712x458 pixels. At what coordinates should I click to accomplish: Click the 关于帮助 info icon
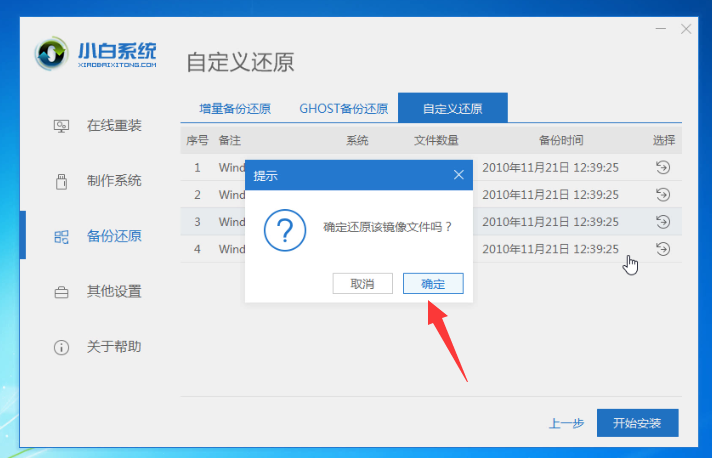[61, 347]
